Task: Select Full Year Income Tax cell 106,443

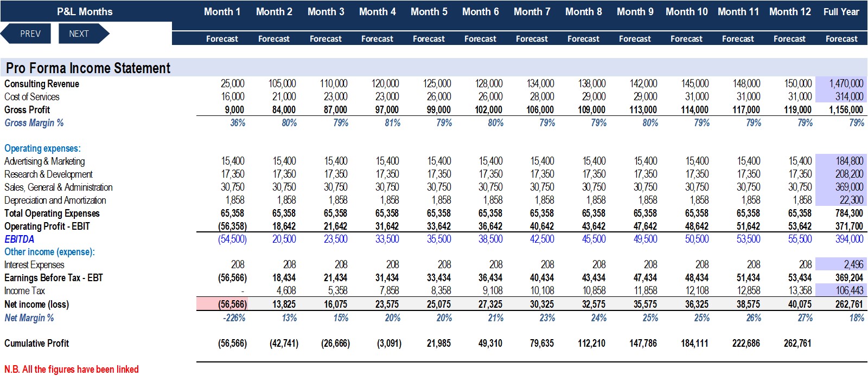Action: tap(842, 290)
